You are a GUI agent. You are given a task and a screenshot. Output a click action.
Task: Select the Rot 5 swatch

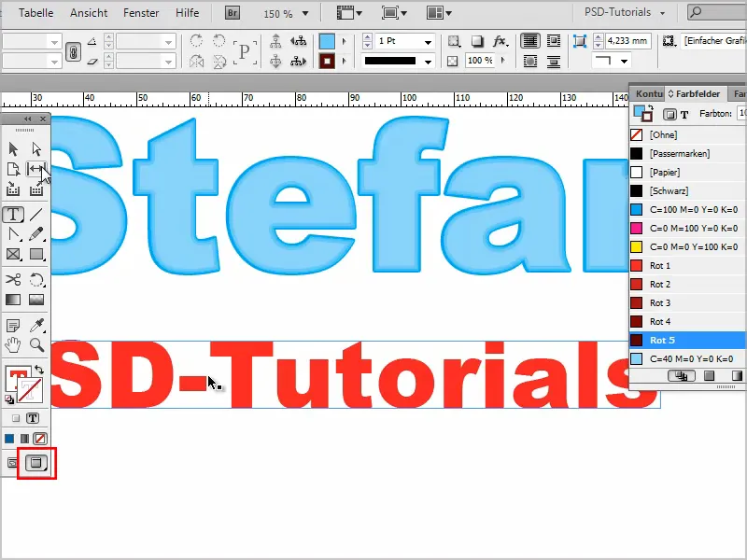(688, 341)
